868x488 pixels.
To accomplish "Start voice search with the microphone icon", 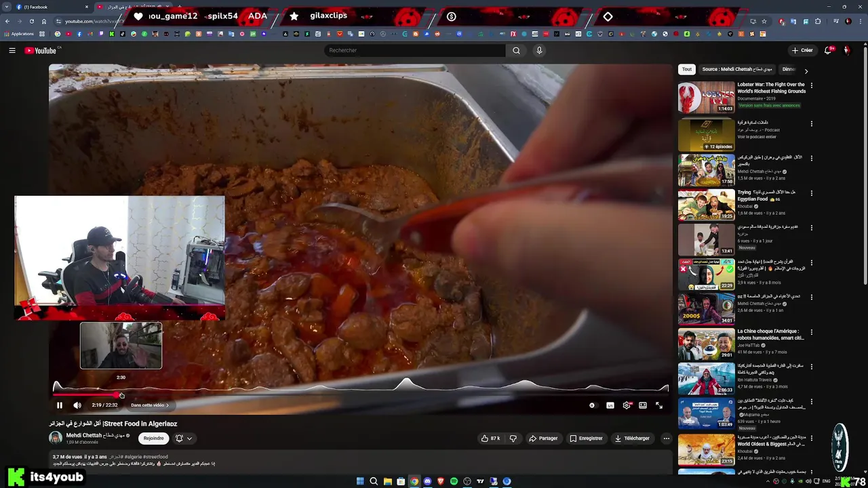I will (x=539, y=50).
